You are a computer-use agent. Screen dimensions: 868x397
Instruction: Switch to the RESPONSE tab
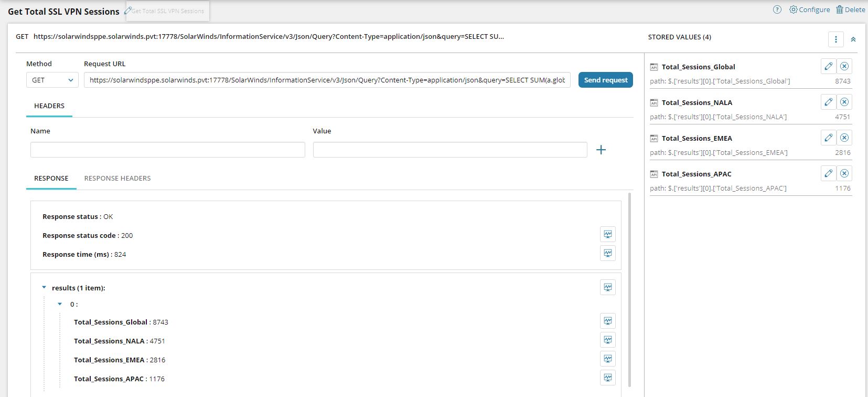tap(51, 179)
